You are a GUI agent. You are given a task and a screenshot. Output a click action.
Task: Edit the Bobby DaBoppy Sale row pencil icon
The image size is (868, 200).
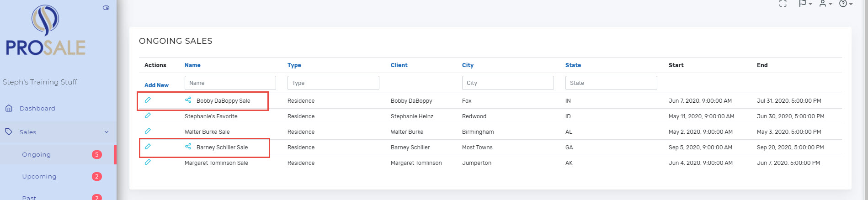tap(148, 100)
